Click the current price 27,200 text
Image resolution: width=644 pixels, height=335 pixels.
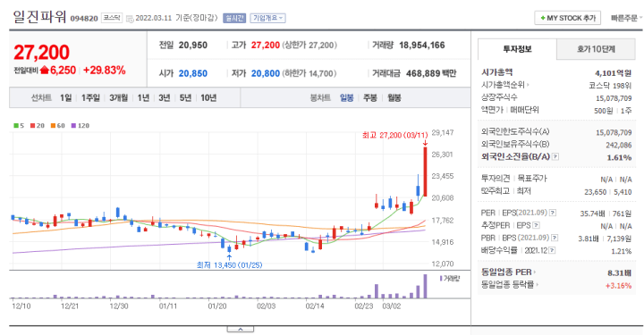click(x=41, y=53)
